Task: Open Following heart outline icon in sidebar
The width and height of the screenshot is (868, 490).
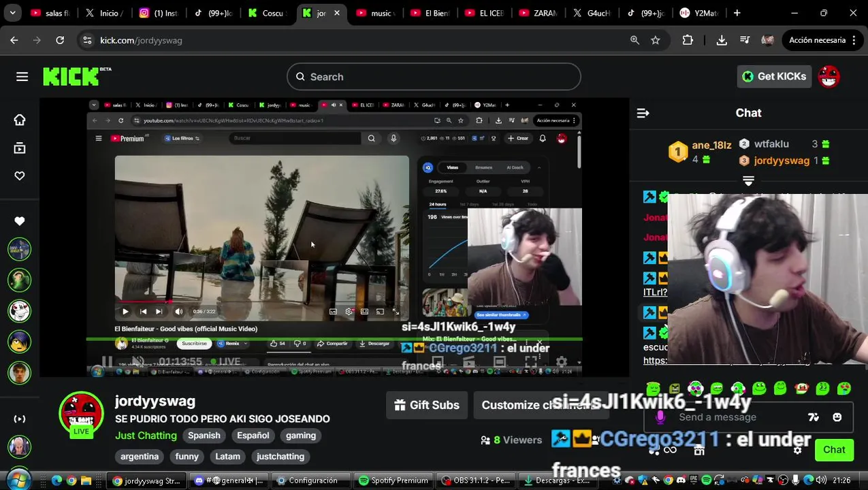Action: point(20,176)
